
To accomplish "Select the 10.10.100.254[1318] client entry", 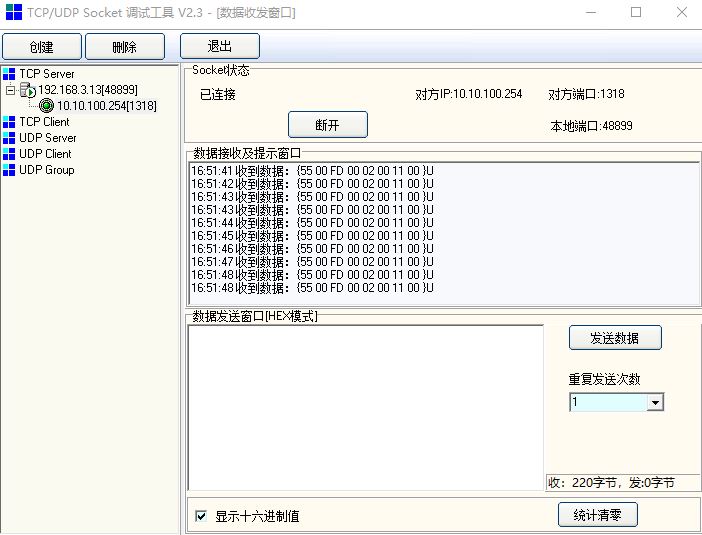I will (107, 106).
